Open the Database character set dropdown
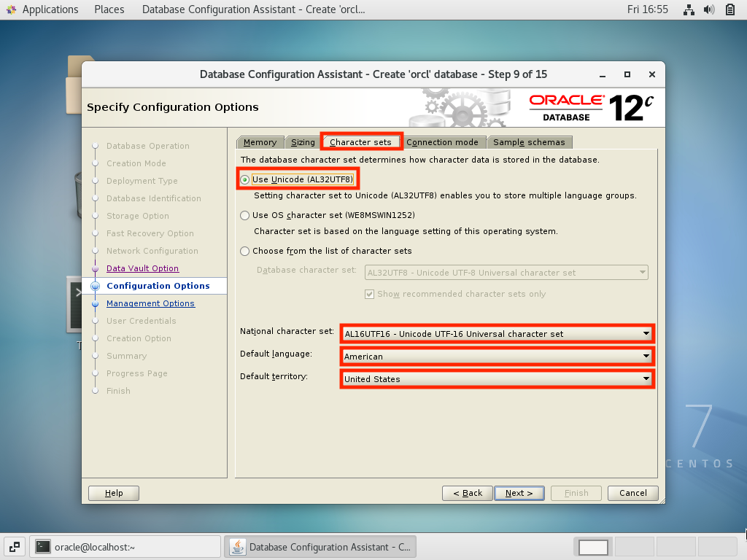Image resolution: width=747 pixels, height=560 pixels. [506, 273]
